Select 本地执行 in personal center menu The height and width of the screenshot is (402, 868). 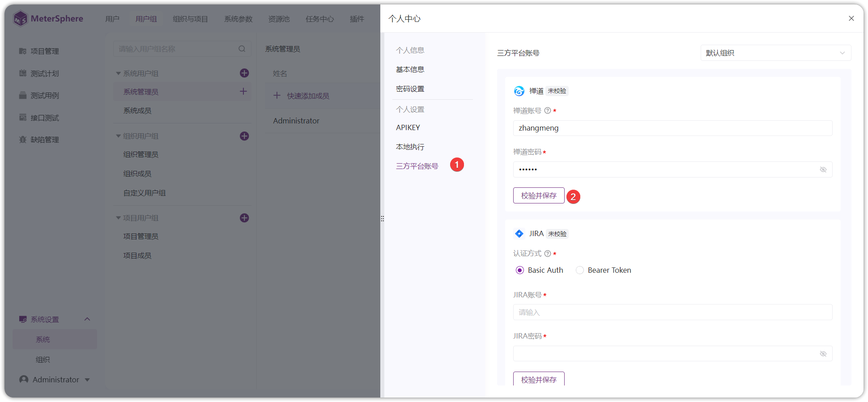[x=410, y=147]
